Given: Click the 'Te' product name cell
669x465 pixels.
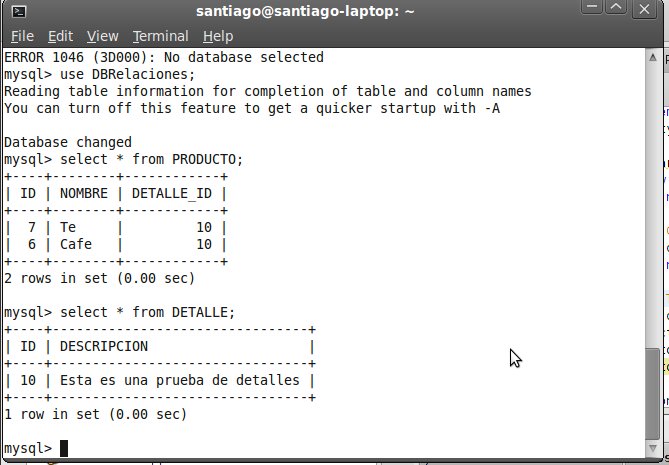Looking at the screenshot, I should pos(68,227).
